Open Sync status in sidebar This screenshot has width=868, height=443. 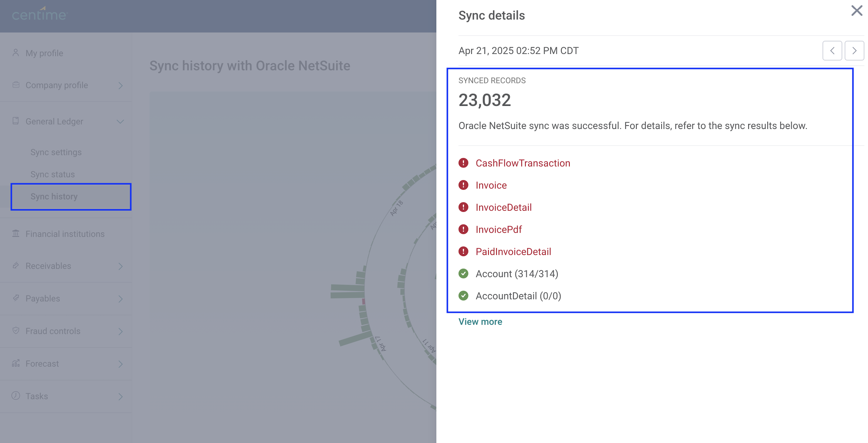point(52,174)
